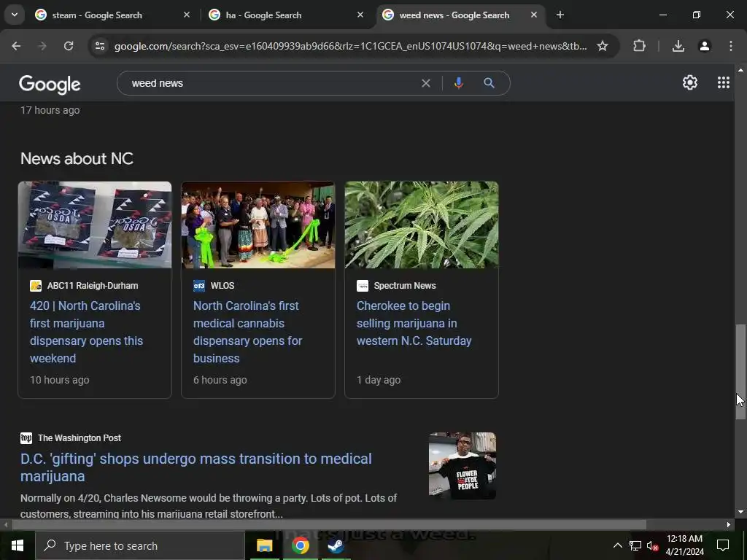
Task: Open the Windows Start menu
Action: (18, 545)
